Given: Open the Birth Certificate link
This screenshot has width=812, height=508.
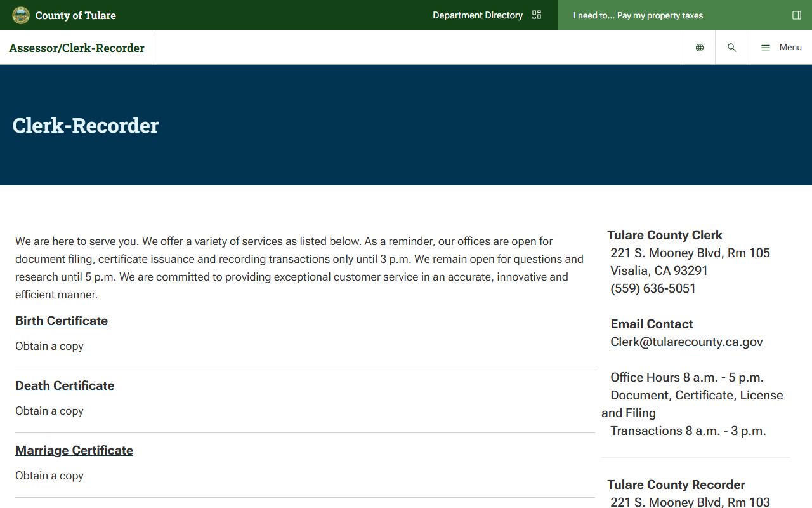Looking at the screenshot, I should (62, 321).
